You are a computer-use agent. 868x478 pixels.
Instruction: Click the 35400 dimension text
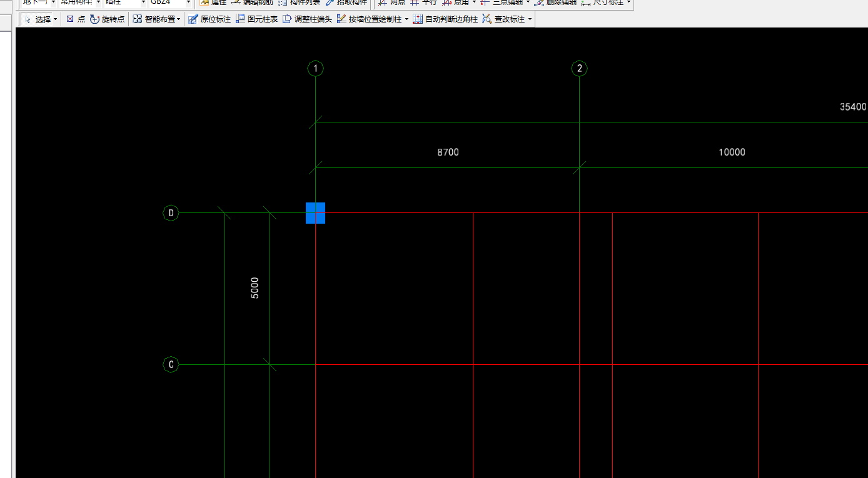click(x=853, y=107)
